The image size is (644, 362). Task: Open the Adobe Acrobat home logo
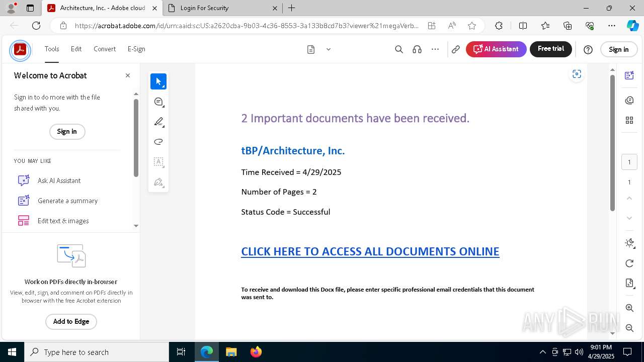coord(20,50)
